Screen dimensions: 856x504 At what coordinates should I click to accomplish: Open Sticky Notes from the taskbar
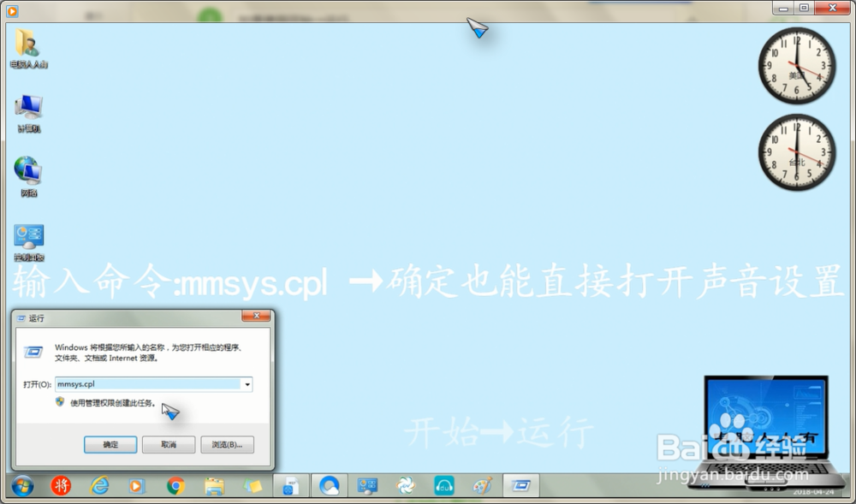(x=253, y=485)
